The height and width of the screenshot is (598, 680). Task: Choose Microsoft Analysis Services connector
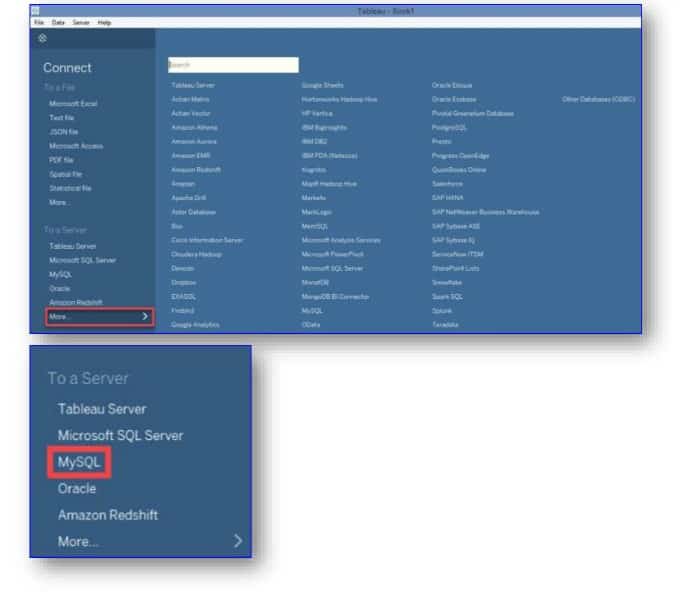(x=341, y=240)
